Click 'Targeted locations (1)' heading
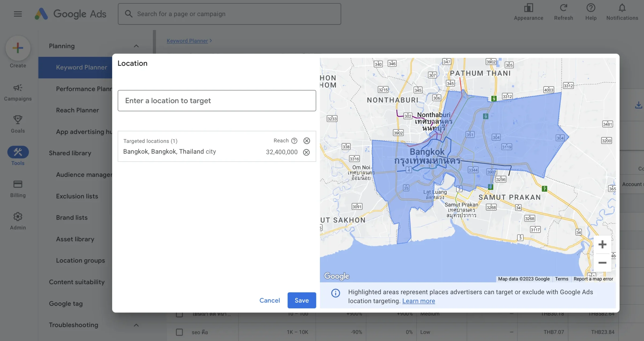 (150, 141)
